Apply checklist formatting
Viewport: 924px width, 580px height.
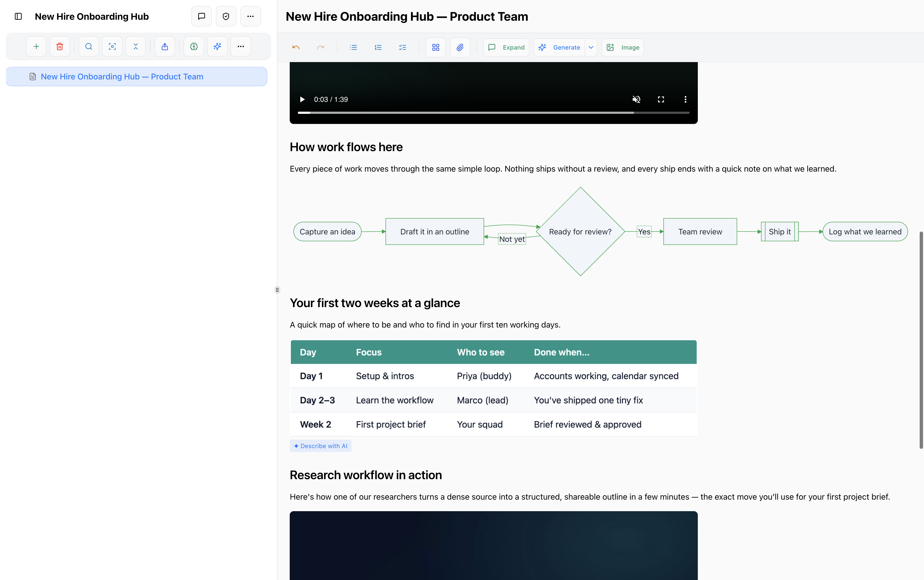(402, 47)
